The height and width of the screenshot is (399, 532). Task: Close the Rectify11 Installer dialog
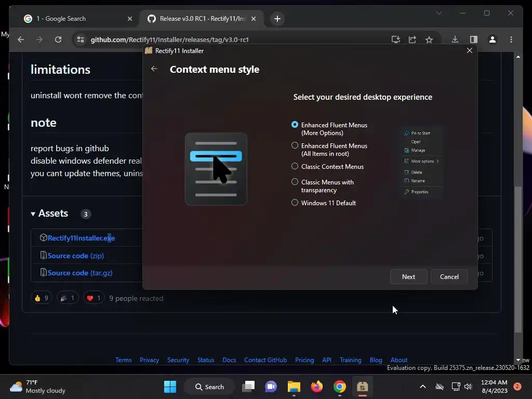pos(470,50)
